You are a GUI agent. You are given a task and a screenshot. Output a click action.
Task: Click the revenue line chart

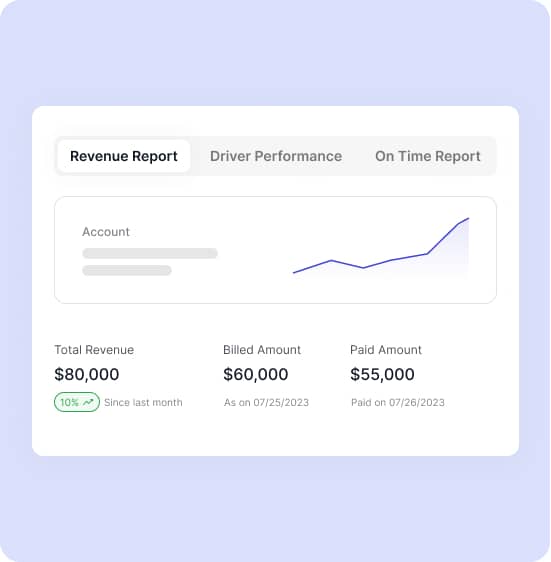click(x=381, y=247)
